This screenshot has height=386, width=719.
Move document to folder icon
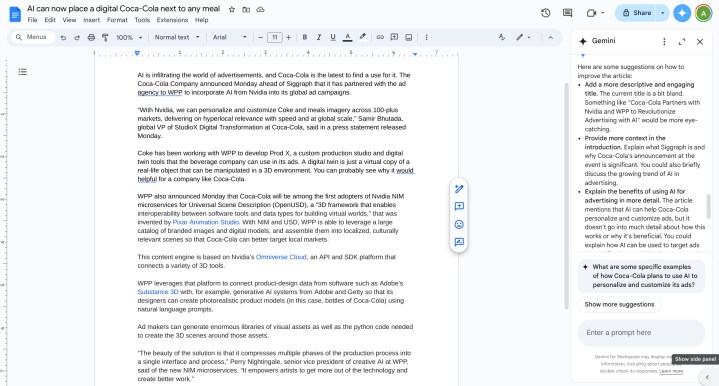(246, 9)
